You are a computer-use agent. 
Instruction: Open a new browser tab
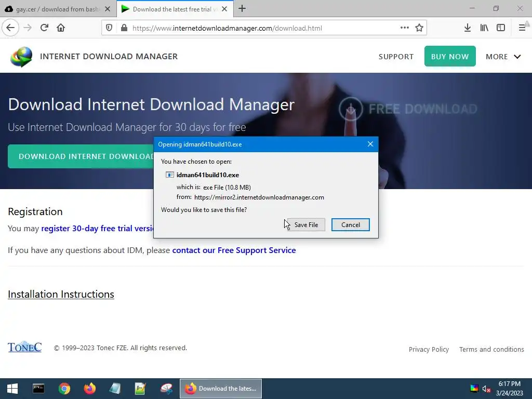[x=242, y=8]
